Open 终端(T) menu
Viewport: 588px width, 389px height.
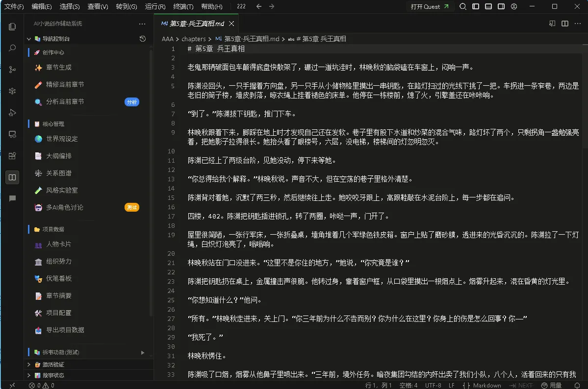[183, 6]
